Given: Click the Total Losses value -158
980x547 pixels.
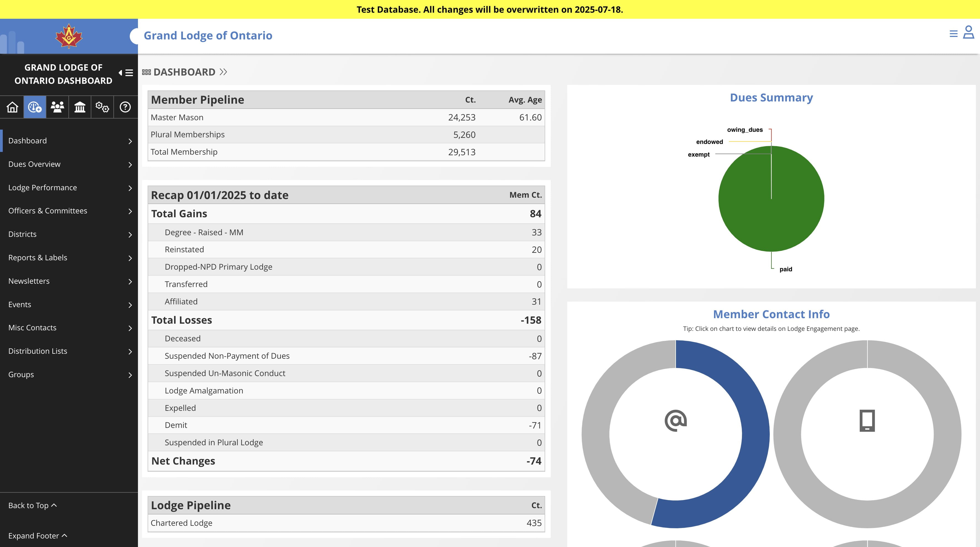Looking at the screenshot, I should click(531, 320).
